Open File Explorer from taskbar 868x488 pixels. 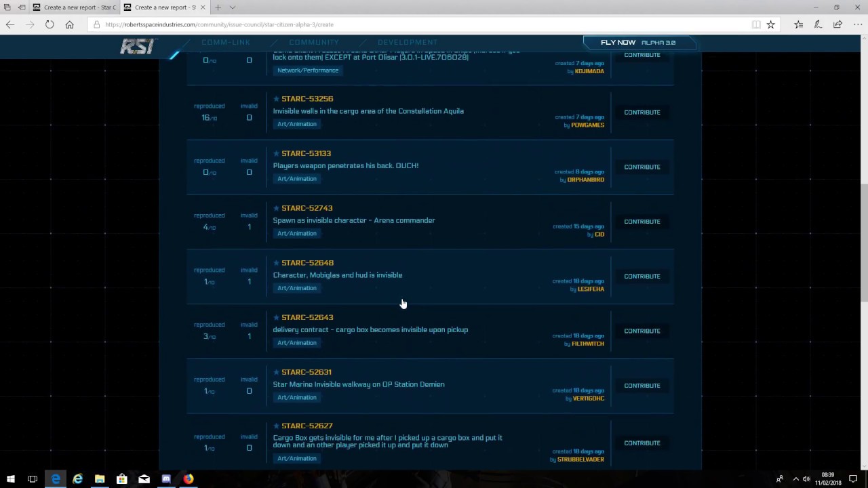(x=100, y=479)
